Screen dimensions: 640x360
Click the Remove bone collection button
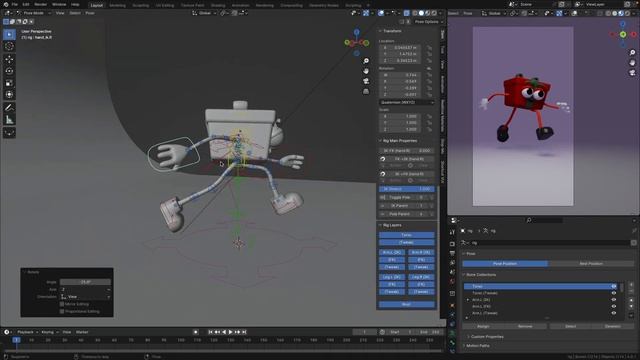525,327
